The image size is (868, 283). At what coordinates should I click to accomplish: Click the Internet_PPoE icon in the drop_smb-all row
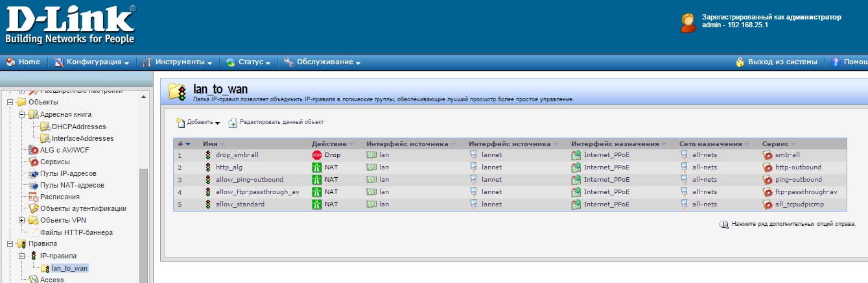point(576,155)
